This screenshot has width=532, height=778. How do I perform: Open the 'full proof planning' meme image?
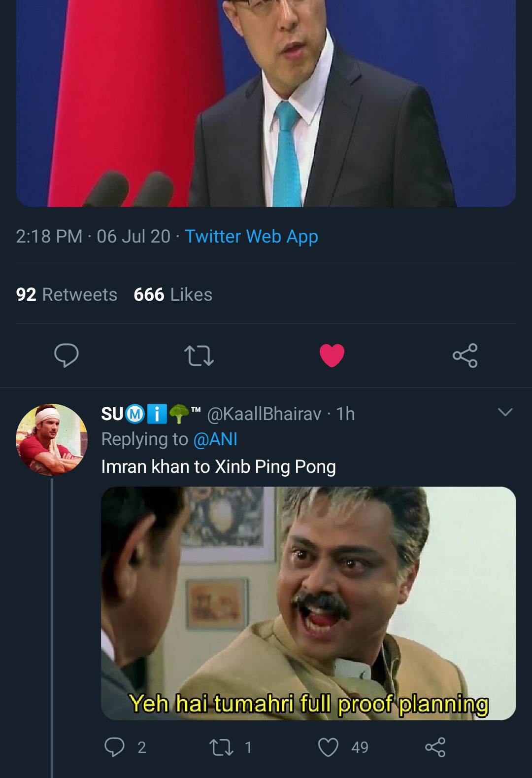308,603
